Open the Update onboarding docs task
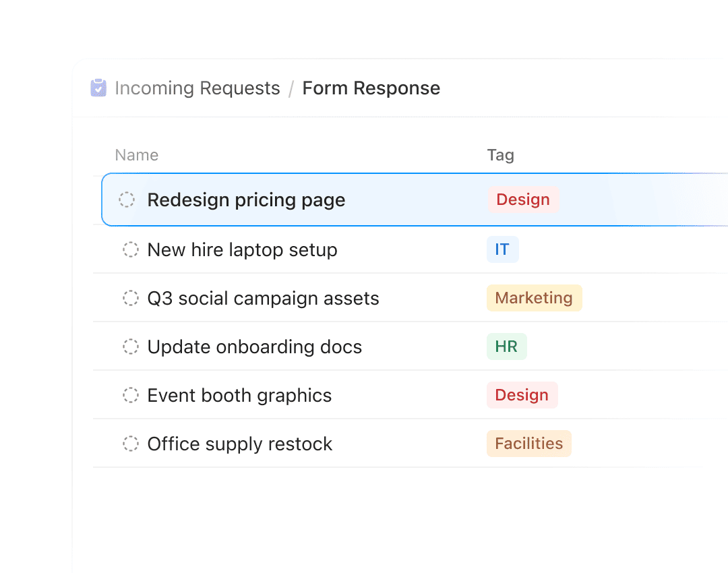This screenshot has width=728, height=573. pos(254,347)
